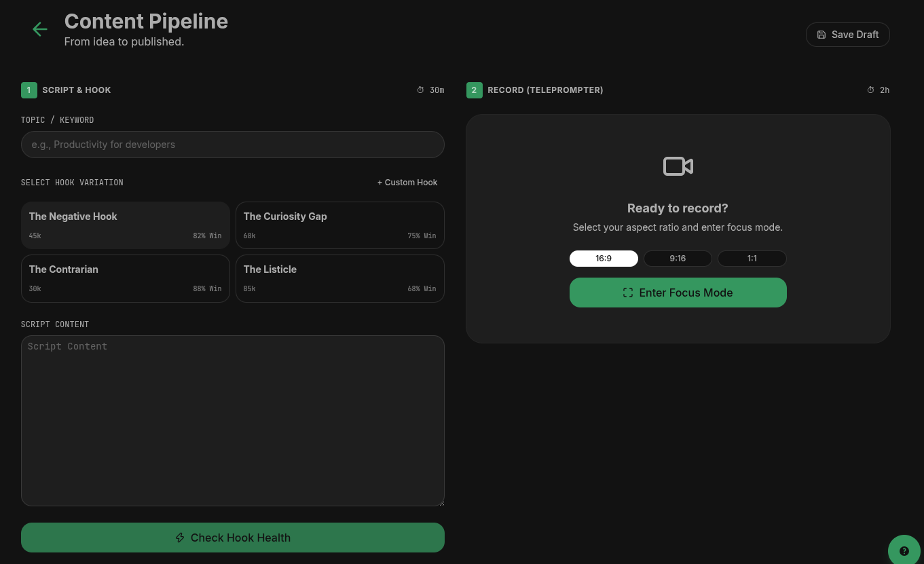Click into the Script Content text area
The height and width of the screenshot is (564, 924).
pos(233,421)
